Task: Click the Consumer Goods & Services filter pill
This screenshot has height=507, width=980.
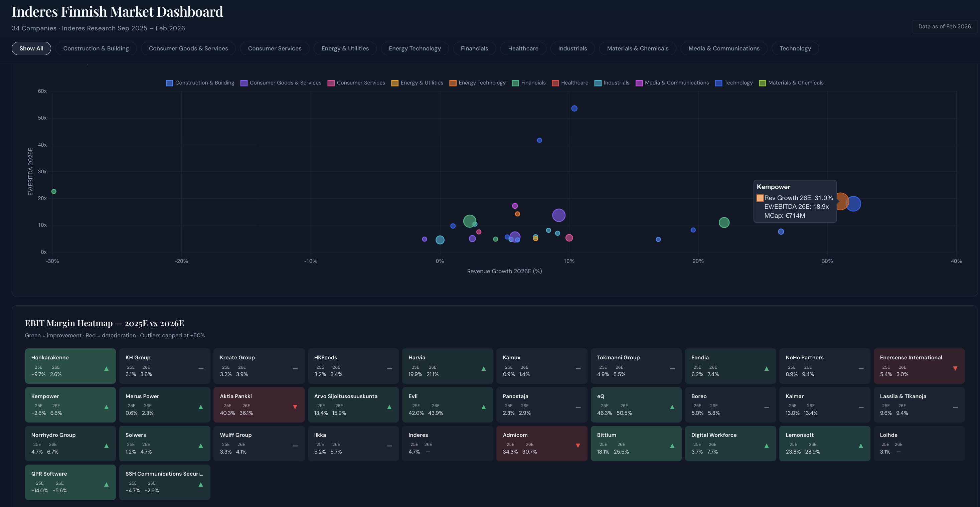Action: click(x=188, y=48)
